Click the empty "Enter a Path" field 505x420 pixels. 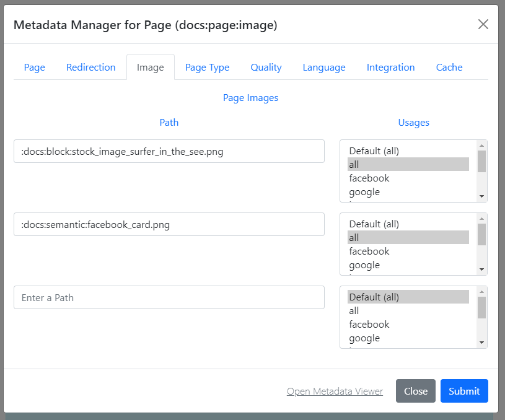(x=169, y=297)
